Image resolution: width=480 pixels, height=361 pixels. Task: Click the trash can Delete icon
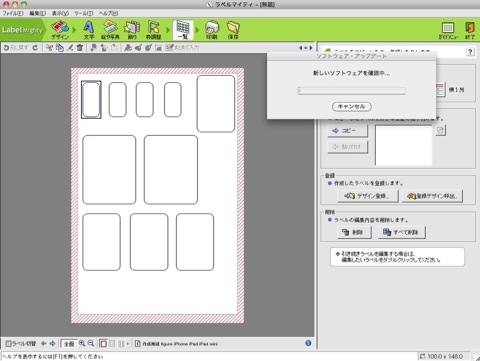[80, 48]
